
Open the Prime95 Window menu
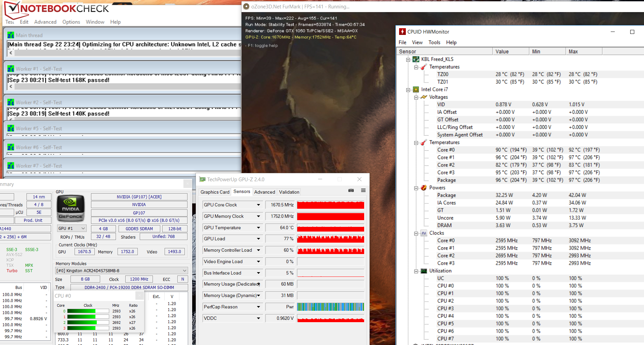click(x=95, y=22)
